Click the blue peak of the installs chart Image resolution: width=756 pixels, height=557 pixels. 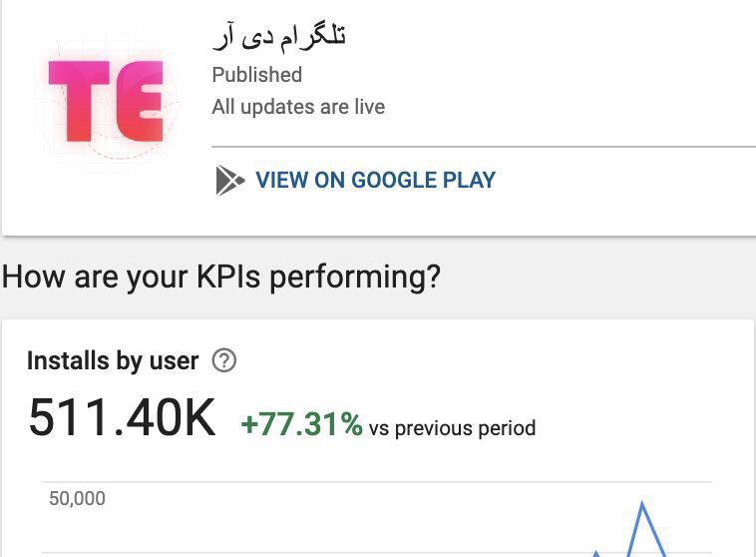642,504
